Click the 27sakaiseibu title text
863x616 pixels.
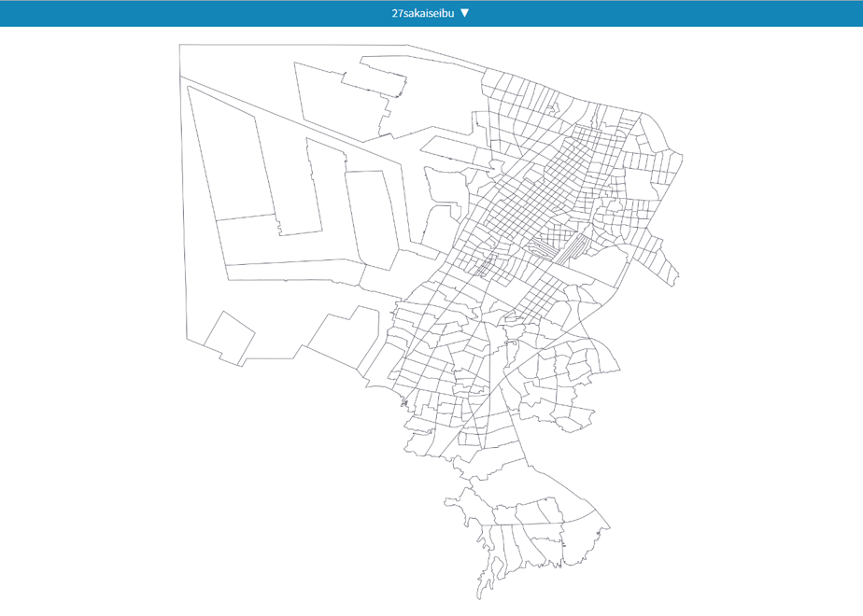(x=423, y=13)
